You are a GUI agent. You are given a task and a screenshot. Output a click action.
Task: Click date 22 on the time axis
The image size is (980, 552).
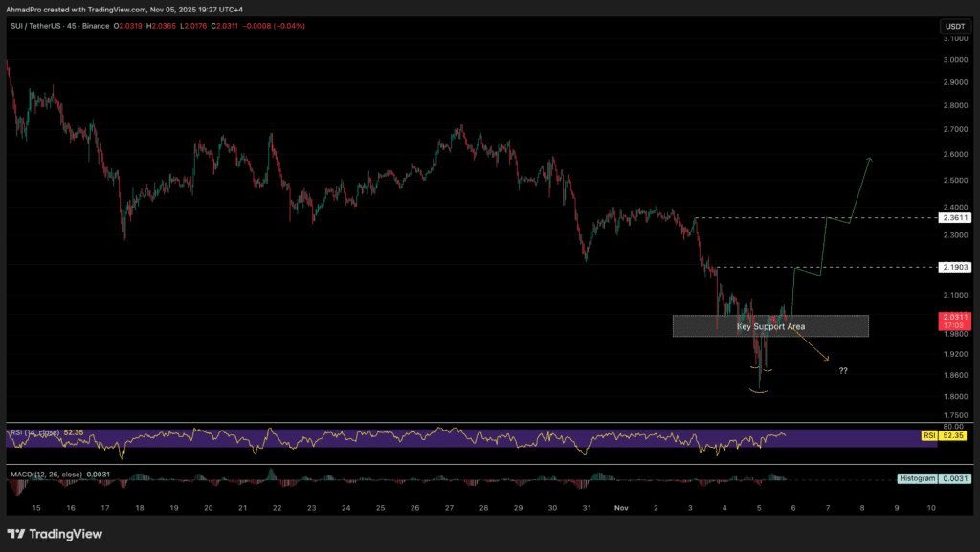click(277, 509)
